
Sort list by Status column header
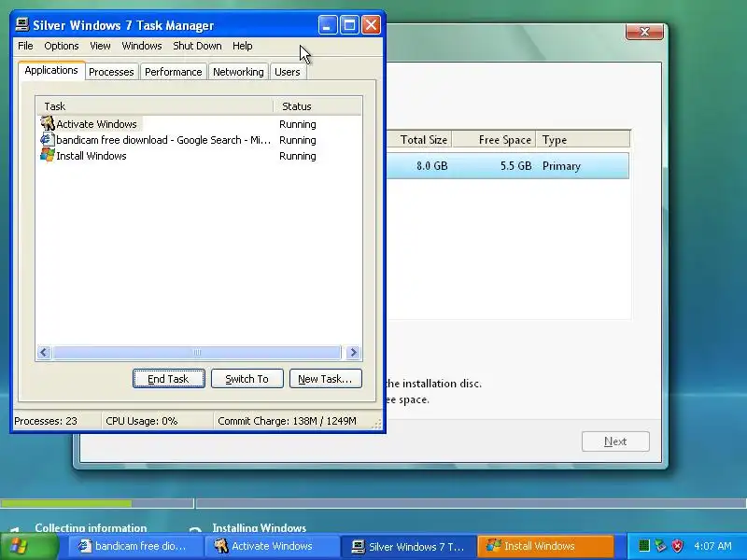pyautogui.click(x=317, y=106)
